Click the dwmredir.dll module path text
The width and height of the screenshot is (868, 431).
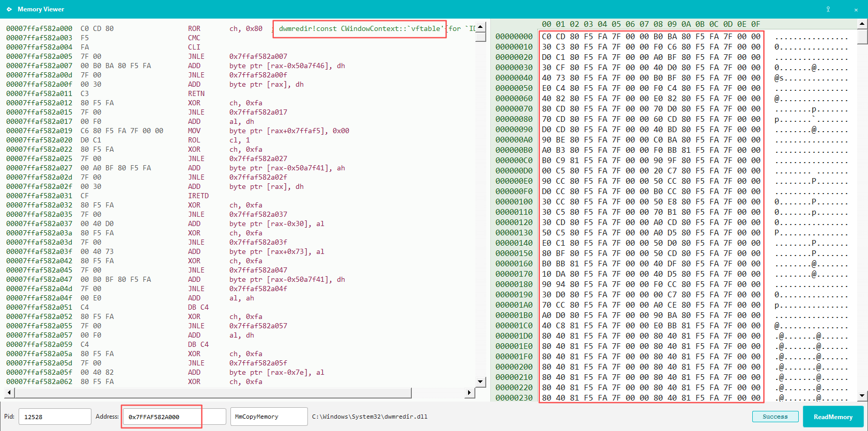click(x=369, y=417)
